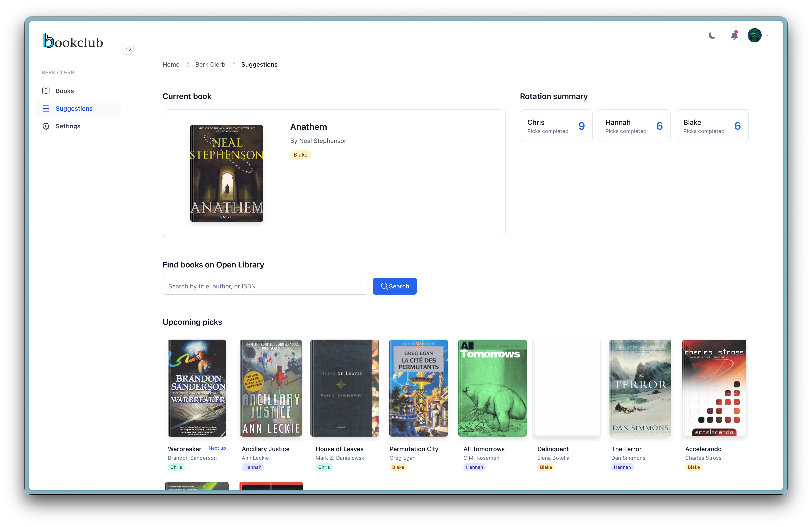The height and width of the screenshot is (527, 812).
Task: Click the Blake tag under Anathem
Action: click(300, 155)
